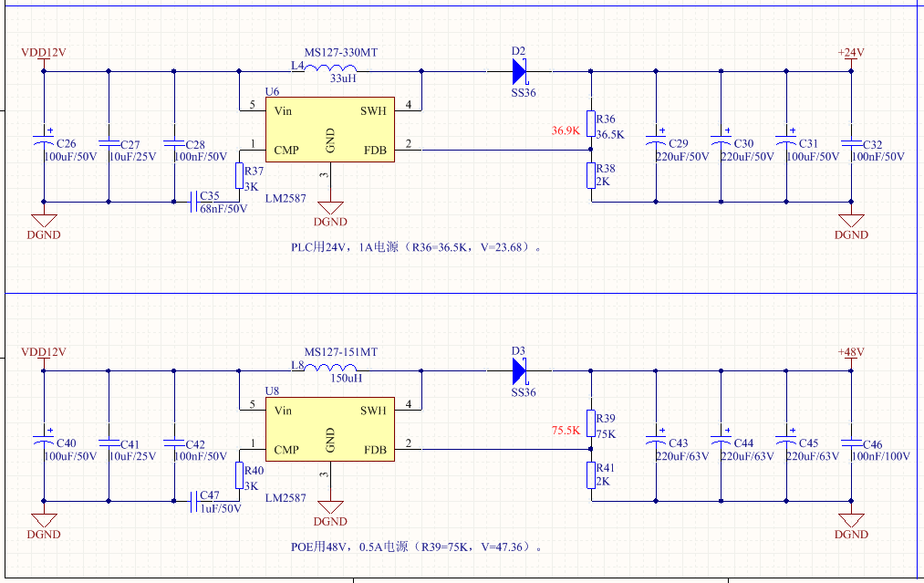Click the +48V power port
This screenshot has width=924, height=583.
851,356
